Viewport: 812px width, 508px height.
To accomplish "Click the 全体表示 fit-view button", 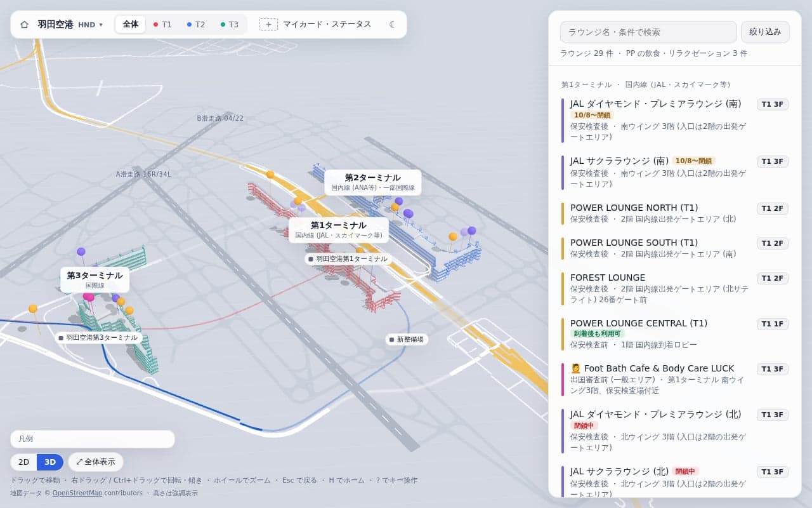I will pyautogui.click(x=96, y=462).
